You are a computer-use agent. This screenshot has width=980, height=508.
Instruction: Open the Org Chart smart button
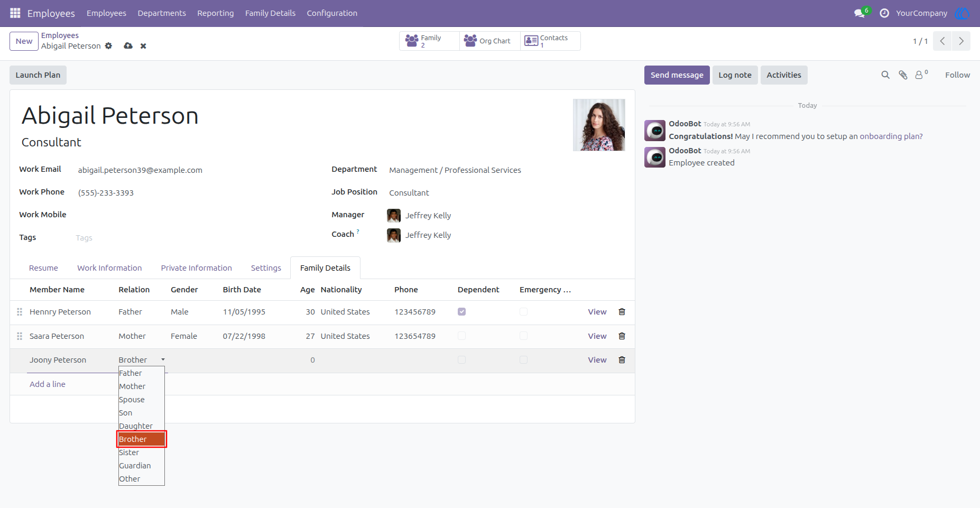(489, 41)
